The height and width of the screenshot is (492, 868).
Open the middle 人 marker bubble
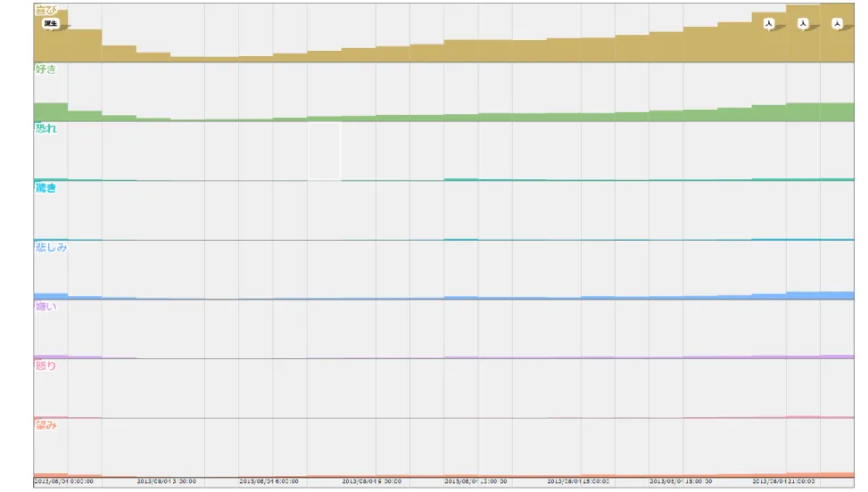click(x=803, y=23)
